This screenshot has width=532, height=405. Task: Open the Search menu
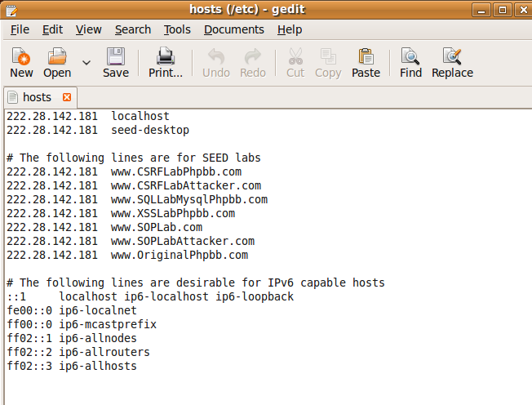tap(133, 30)
